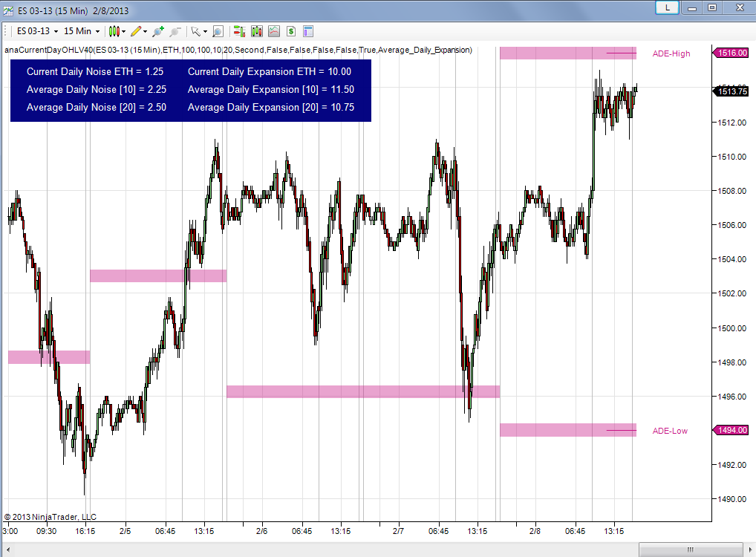Click the zoom box magnifier icon
The height and width of the screenshot is (557, 756).
(x=218, y=31)
